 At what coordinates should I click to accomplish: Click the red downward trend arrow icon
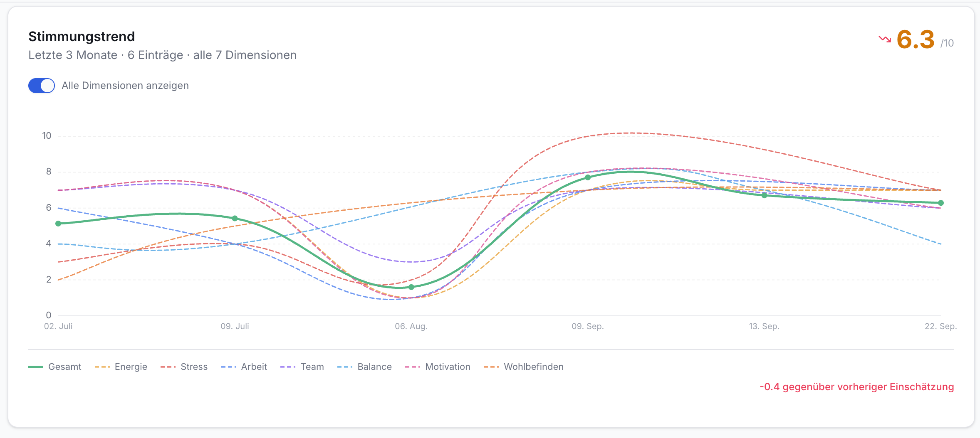point(885,39)
